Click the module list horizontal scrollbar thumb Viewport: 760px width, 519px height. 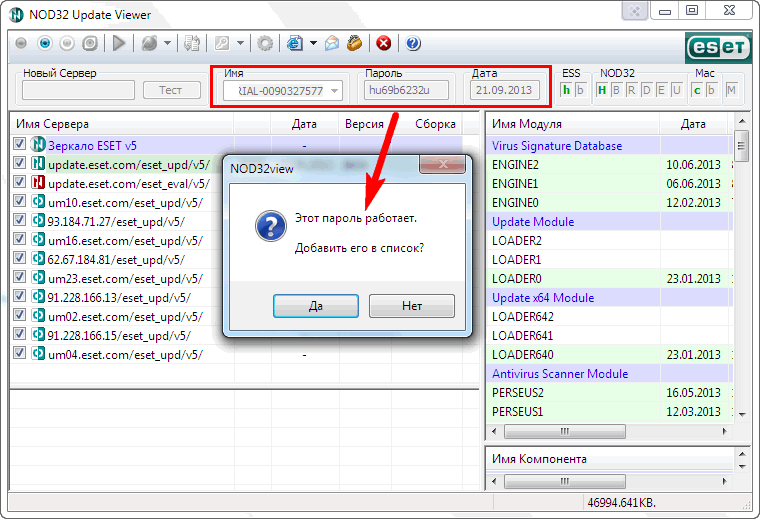click(x=565, y=431)
